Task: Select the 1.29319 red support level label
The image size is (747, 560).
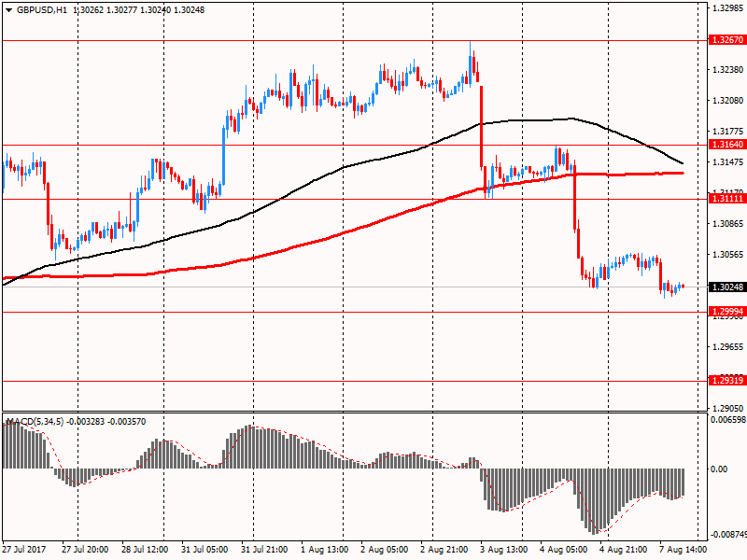Action: [x=727, y=380]
